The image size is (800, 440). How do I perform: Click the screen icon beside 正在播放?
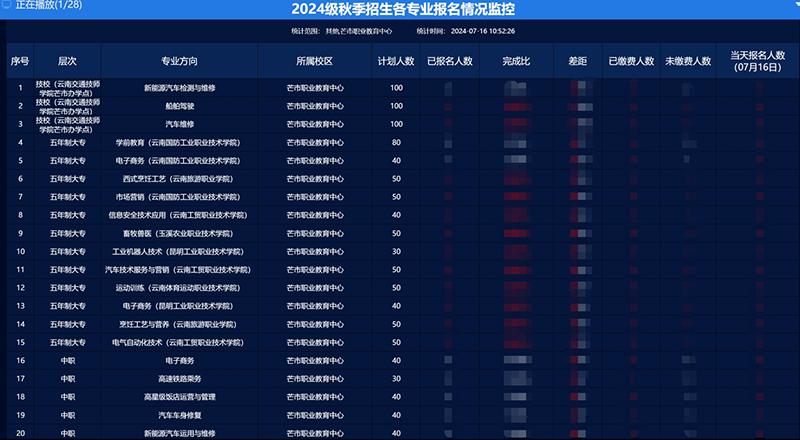[x=7, y=7]
